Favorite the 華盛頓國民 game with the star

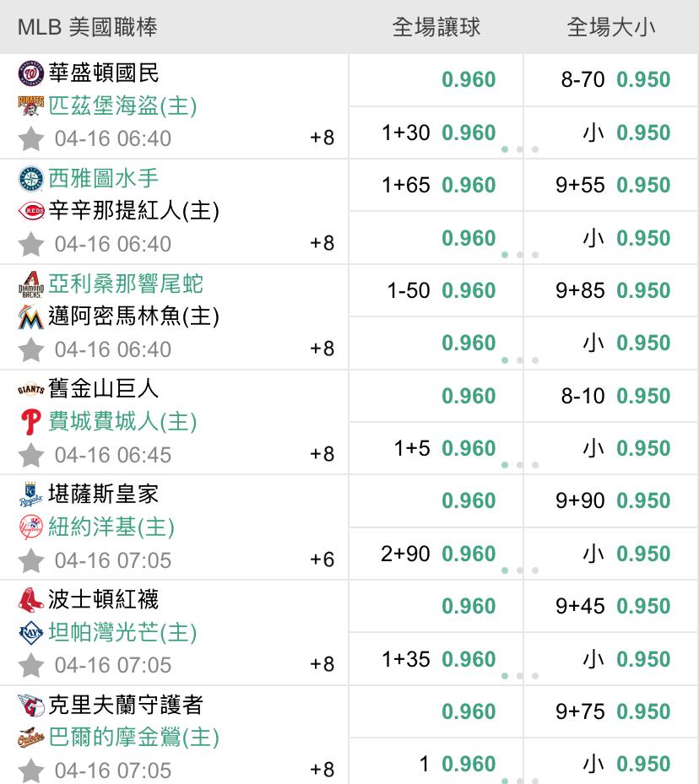pyautogui.click(x=31, y=138)
